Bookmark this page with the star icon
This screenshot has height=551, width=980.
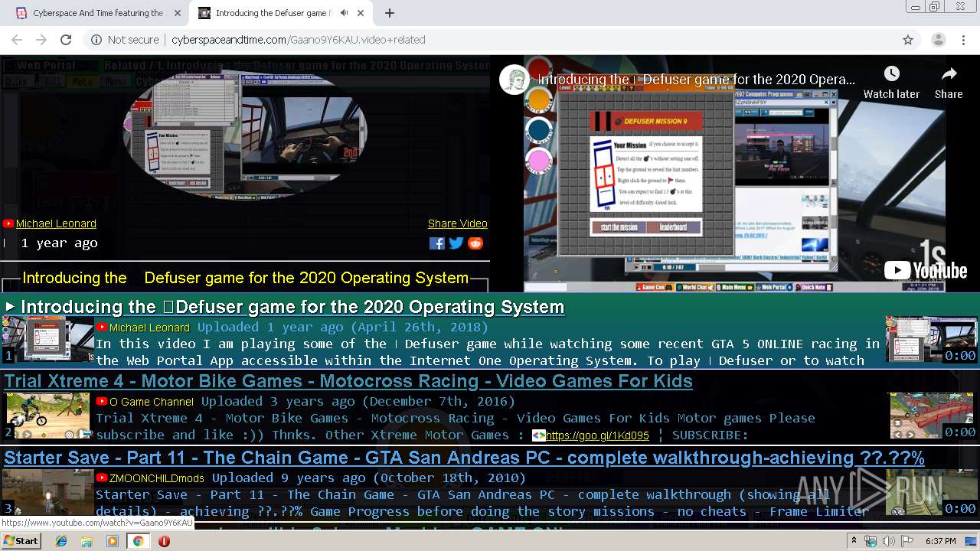908,40
